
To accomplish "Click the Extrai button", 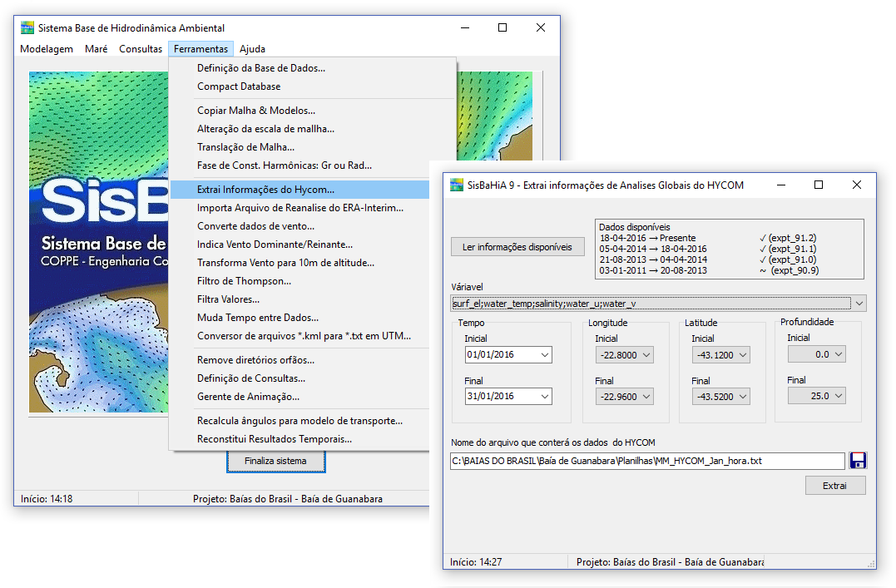I will (x=835, y=486).
